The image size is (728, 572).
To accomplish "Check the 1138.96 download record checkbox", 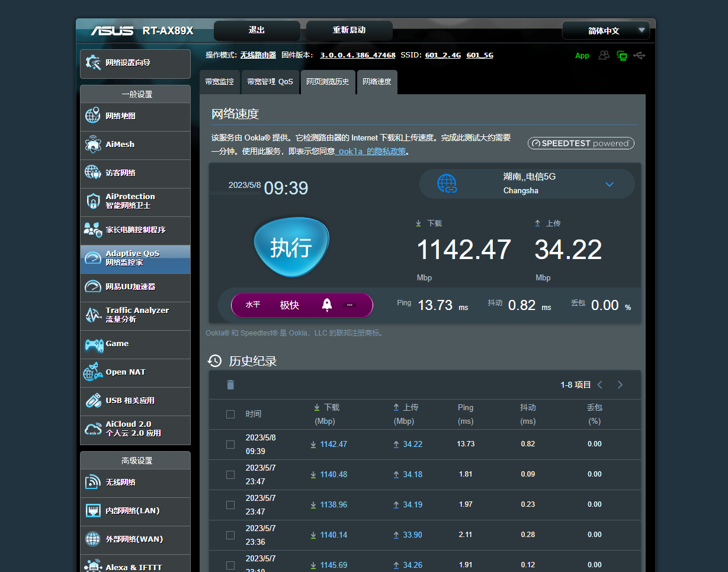I will point(230,504).
